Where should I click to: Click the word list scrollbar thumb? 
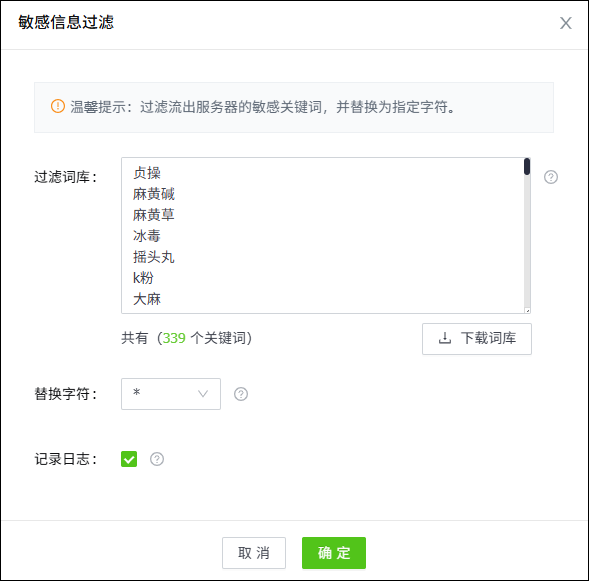[527, 166]
